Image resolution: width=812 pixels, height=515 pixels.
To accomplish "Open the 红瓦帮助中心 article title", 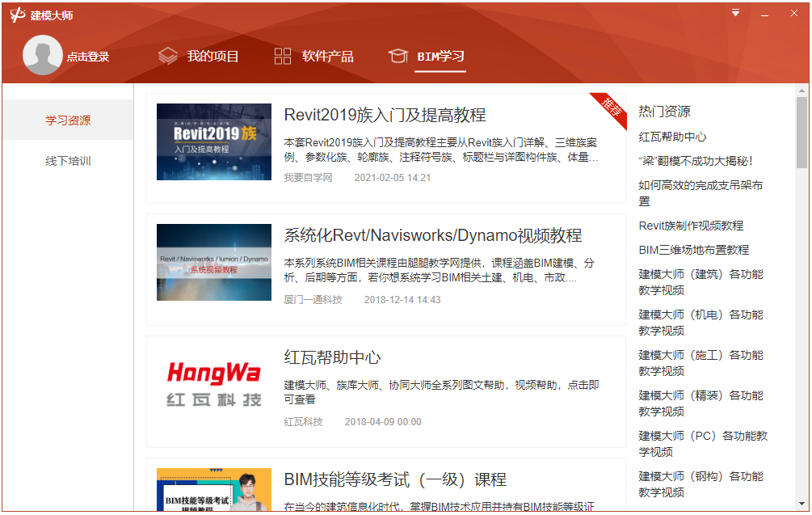I will pyautogui.click(x=332, y=357).
